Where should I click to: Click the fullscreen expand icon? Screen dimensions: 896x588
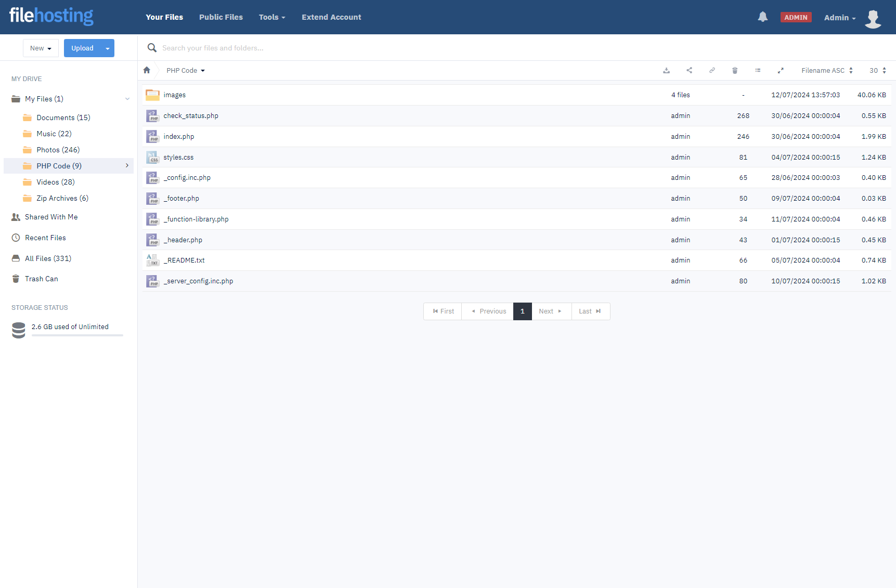[x=781, y=71]
